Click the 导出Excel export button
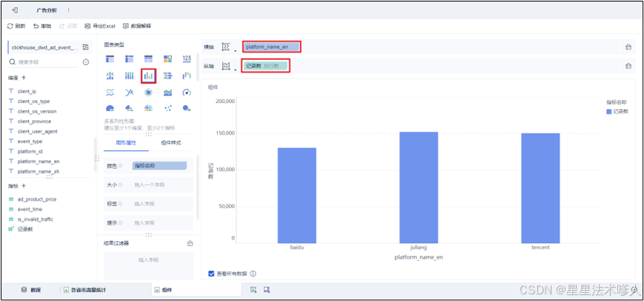Screen dimensions: 644x301 pyautogui.click(x=100, y=26)
